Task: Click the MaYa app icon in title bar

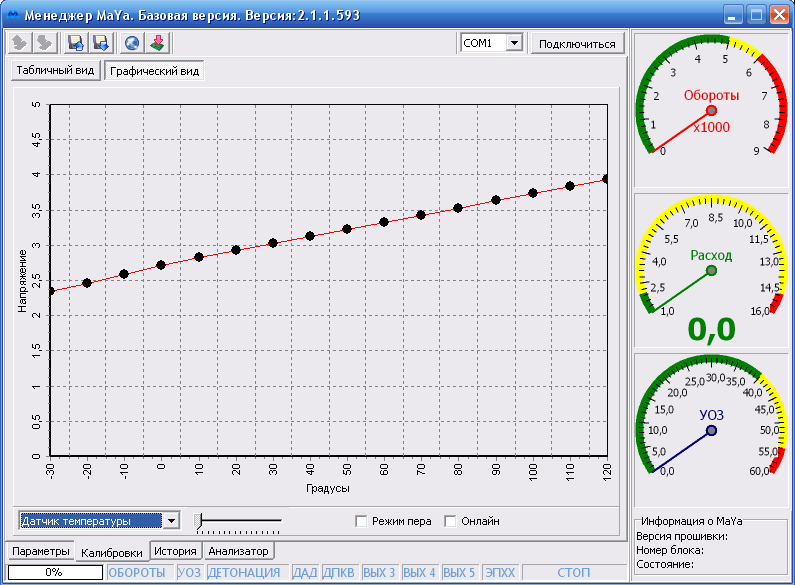Action: tap(13, 15)
